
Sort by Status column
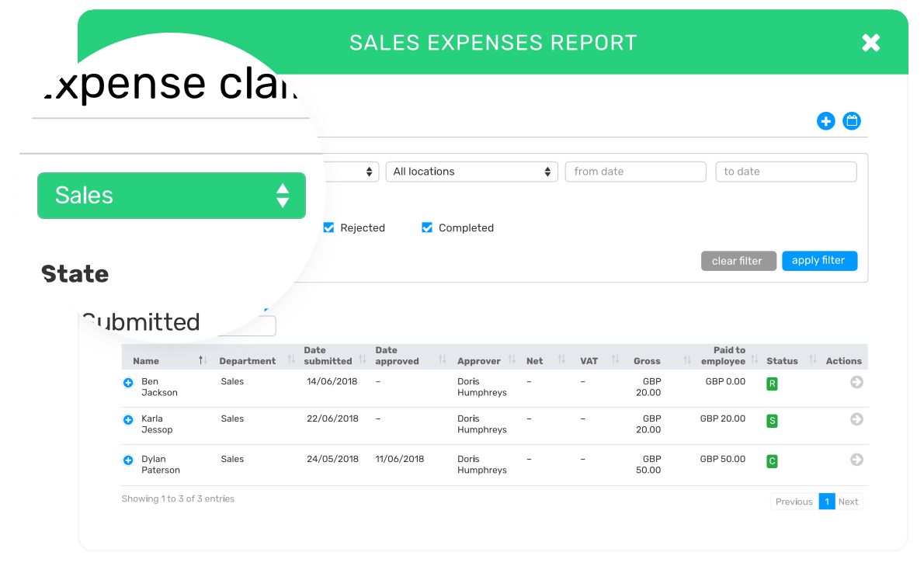point(782,361)
